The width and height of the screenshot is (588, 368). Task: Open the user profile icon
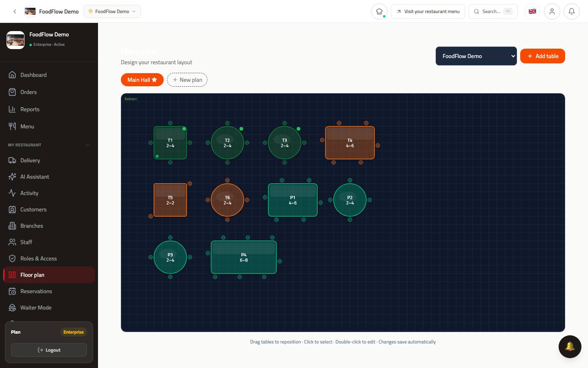pos(552,11)
